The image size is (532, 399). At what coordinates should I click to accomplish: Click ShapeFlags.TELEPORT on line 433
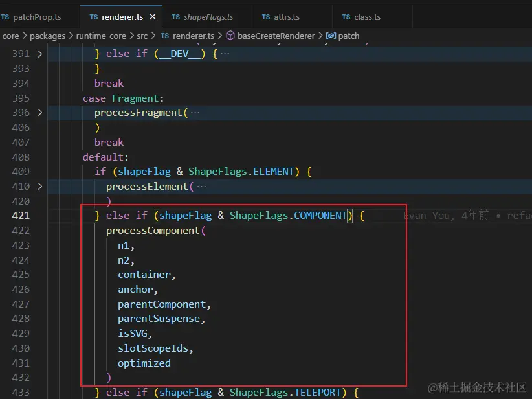click(285, 393)
